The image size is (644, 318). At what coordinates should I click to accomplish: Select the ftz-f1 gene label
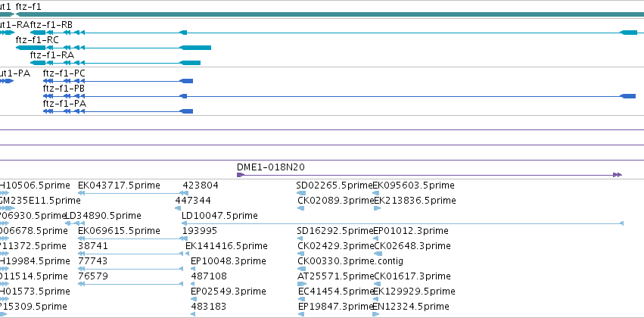pos(28,7)
